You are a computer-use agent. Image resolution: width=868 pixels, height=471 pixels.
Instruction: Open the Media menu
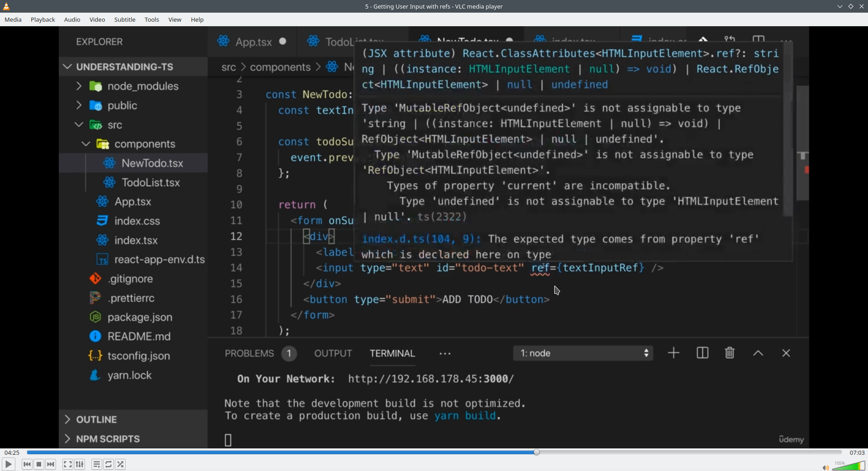point(13,19)
